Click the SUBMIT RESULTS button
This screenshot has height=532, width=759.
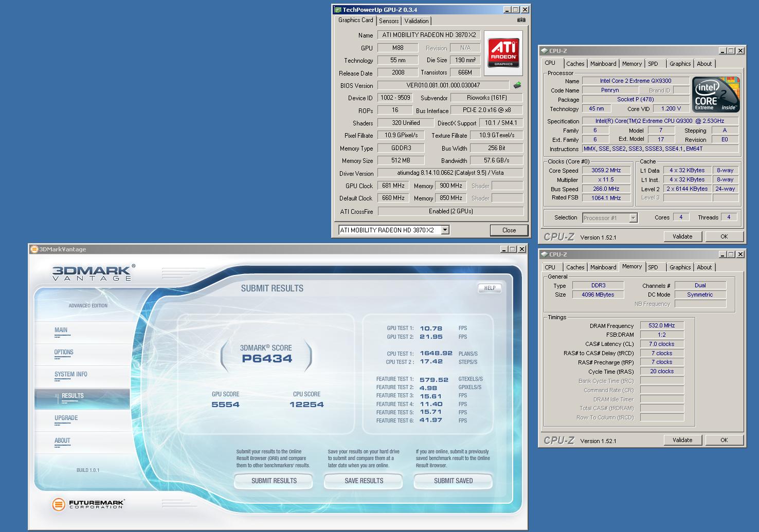(274, 481)
